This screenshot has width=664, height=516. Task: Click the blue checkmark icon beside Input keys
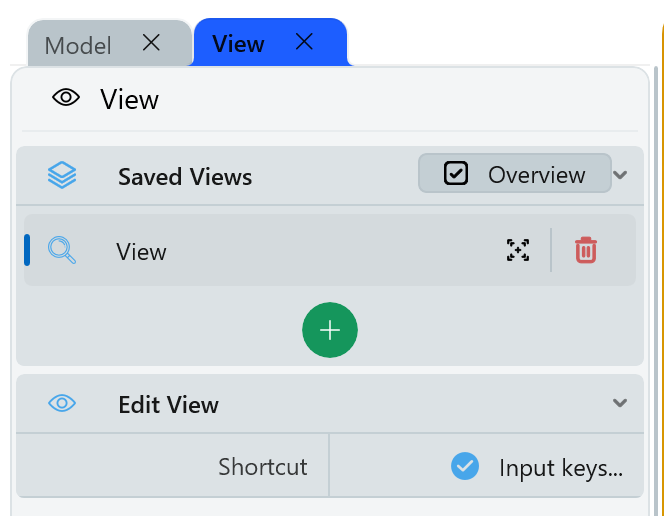point(464,467)
